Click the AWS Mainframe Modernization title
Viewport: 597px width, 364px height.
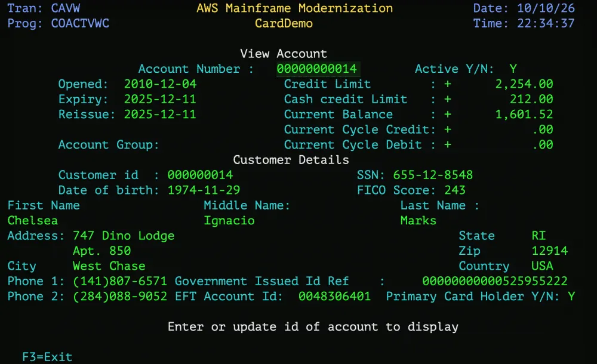[295, 8]
